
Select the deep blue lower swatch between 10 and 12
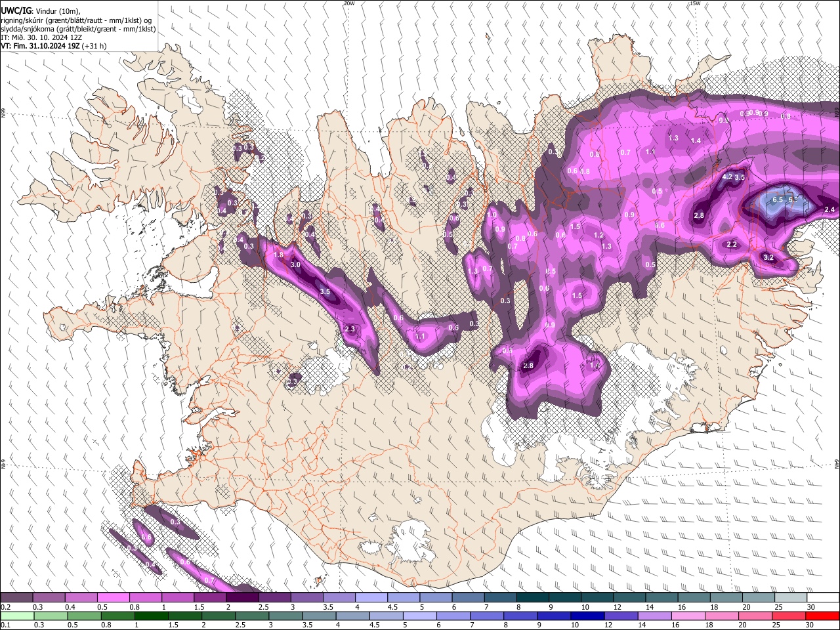point(587,616)
